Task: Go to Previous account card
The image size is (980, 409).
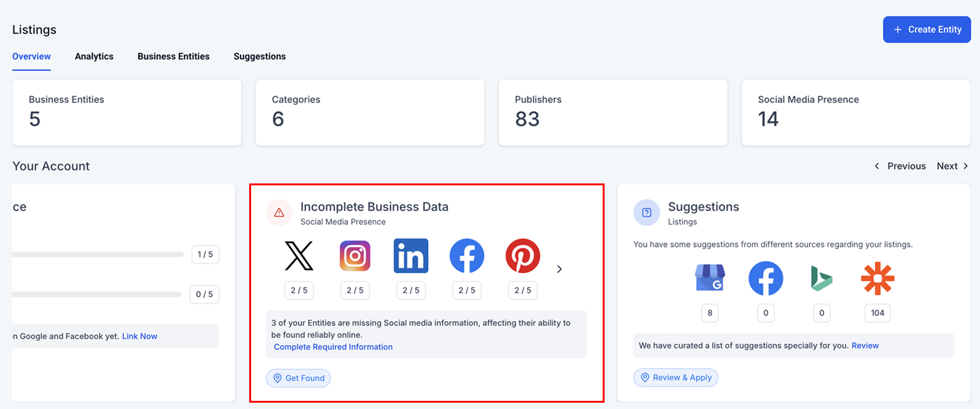Action: coord(900,166)
